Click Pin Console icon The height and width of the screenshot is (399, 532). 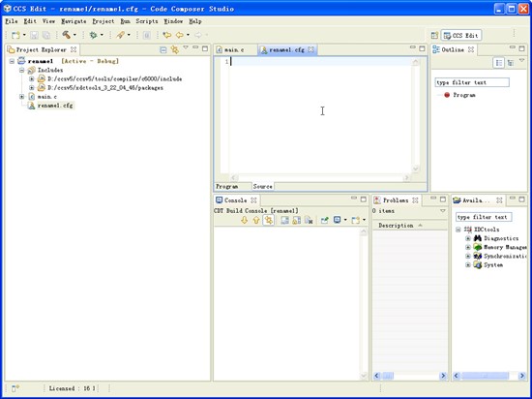[x=325, y=221]
